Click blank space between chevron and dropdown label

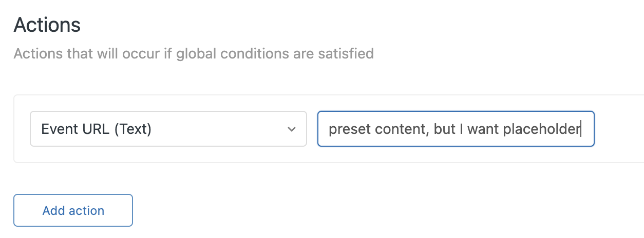pos(221,129)
